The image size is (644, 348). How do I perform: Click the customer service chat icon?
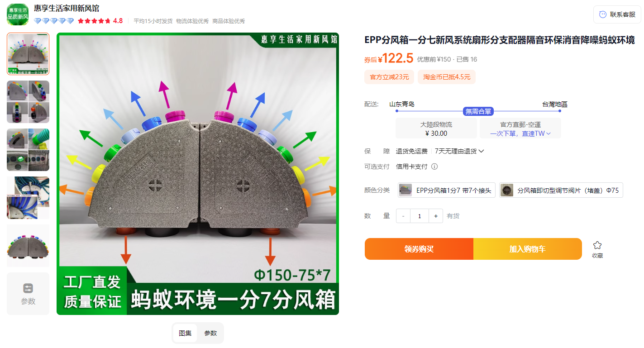coord(603,14)
